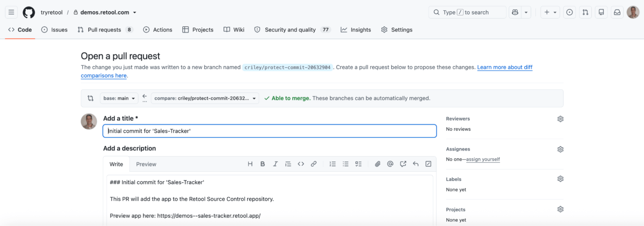Switch to the Preview tab
Image resolution: width=644 pixels, height=226 pixels.
tap(146, 164)
